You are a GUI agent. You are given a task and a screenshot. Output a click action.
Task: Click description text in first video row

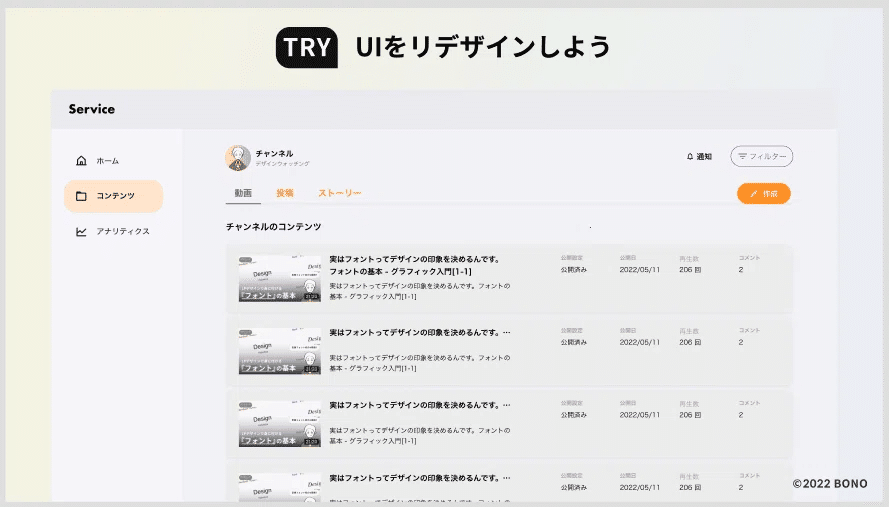click(x=420, y=291)
